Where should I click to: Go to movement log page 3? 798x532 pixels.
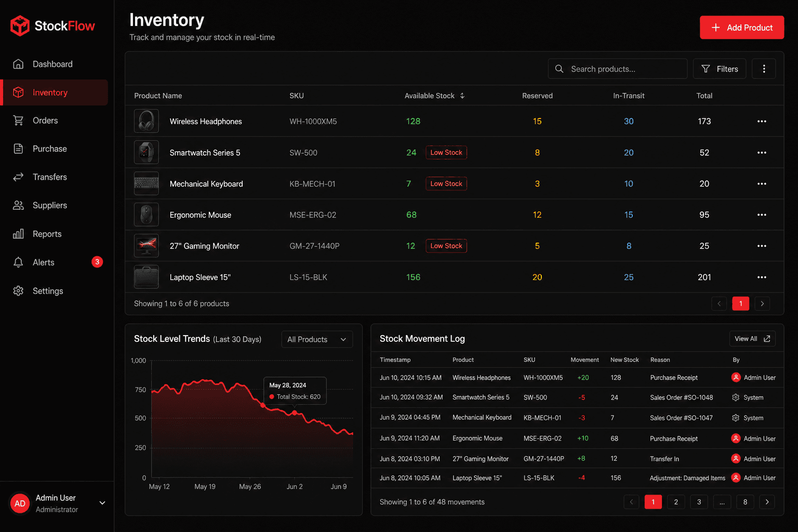699,502
